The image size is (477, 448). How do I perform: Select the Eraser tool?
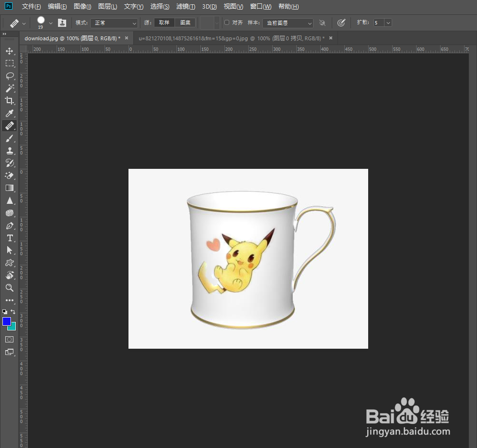pos(10,176)
